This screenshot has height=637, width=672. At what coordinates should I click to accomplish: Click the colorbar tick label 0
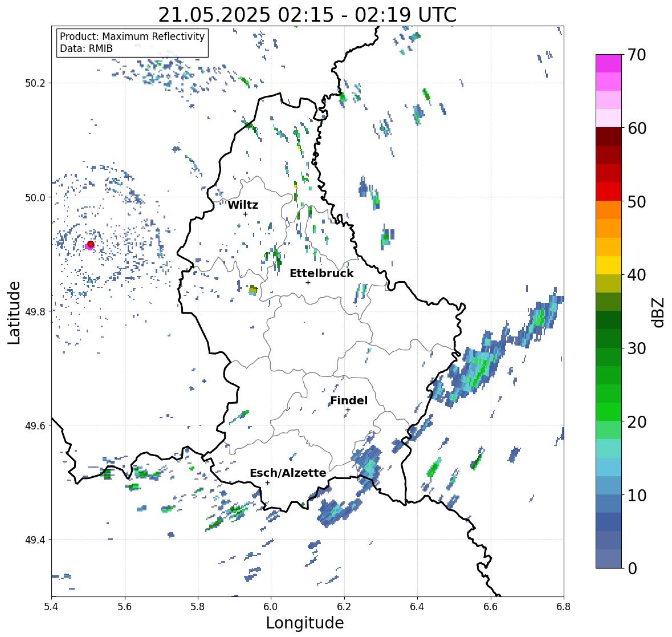click(x=632, y=569)
